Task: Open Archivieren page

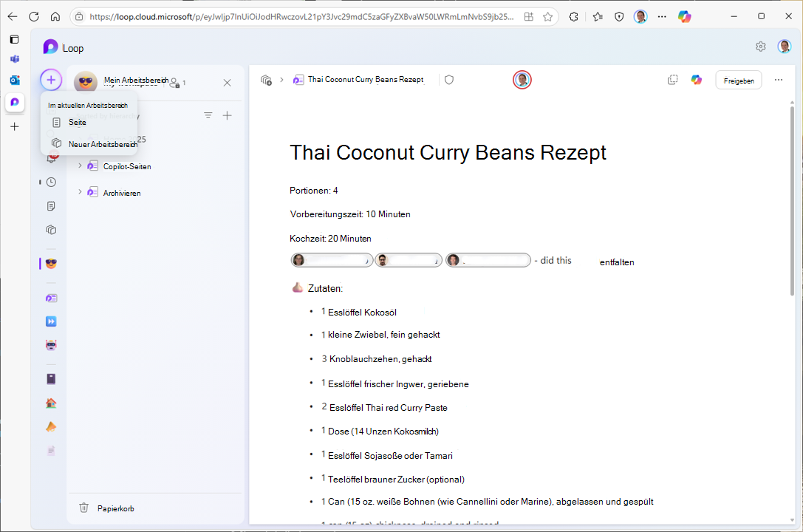Action: [x=122, y=193]
